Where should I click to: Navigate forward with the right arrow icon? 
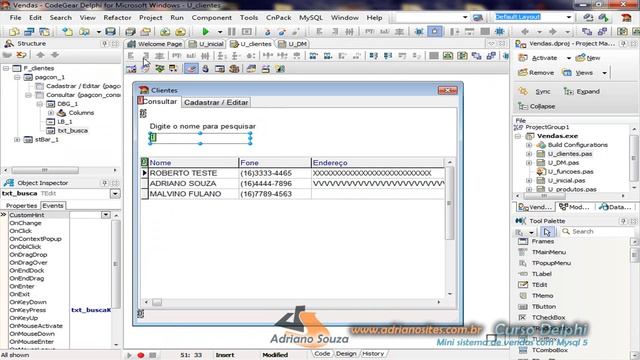(x=552, y=31)
